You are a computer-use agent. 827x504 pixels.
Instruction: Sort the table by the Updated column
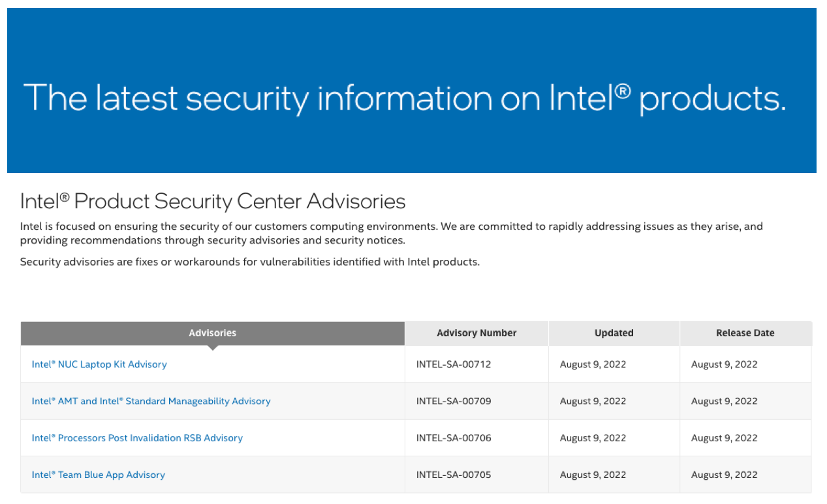(614, 333)
